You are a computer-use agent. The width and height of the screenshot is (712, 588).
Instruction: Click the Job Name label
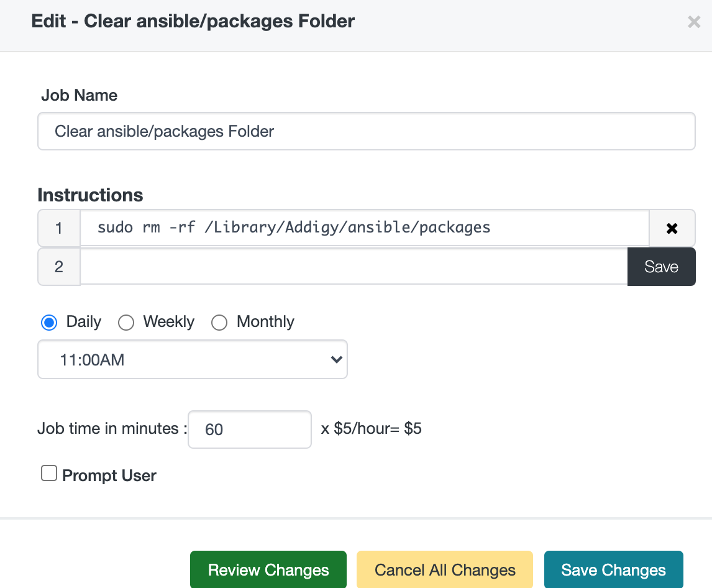pyautogui.click(x=79, y=95)
